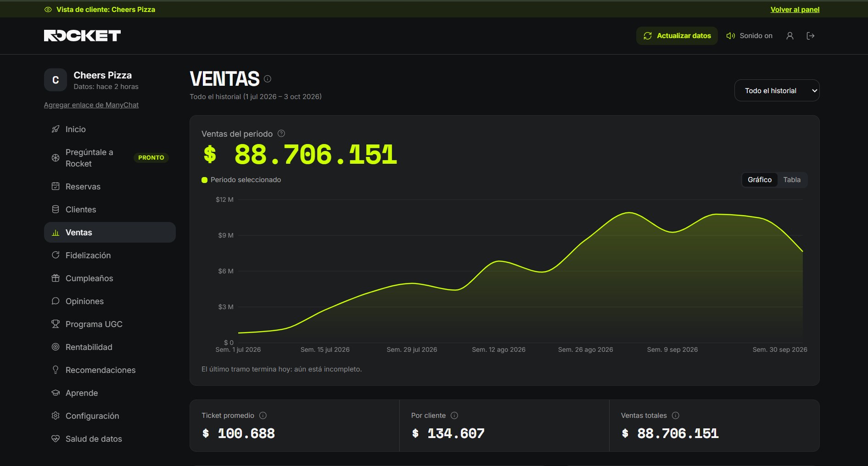Switch chart view to Tabla
This screenshot has height=466, width=868.
(x=792, y=180)
